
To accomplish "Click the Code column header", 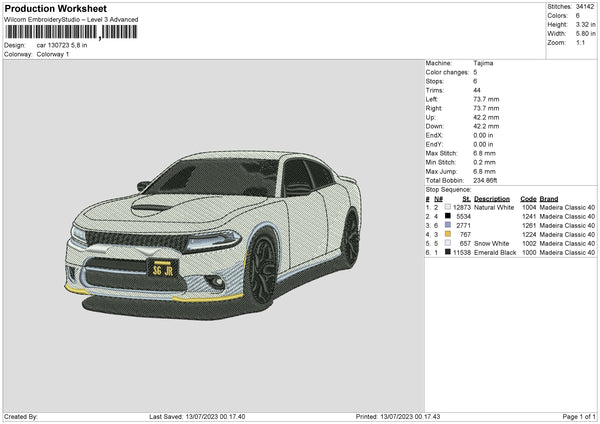I will point(528,198).
